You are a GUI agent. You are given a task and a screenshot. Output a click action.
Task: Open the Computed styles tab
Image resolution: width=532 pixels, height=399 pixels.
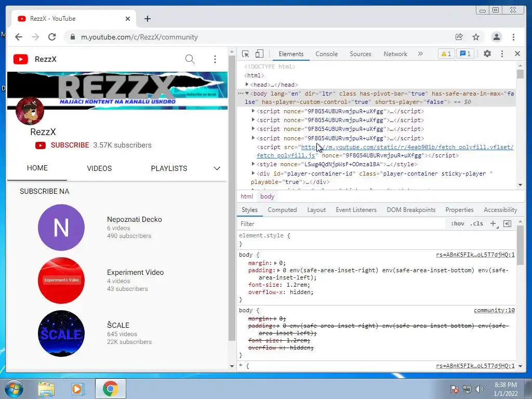[282, 210]
